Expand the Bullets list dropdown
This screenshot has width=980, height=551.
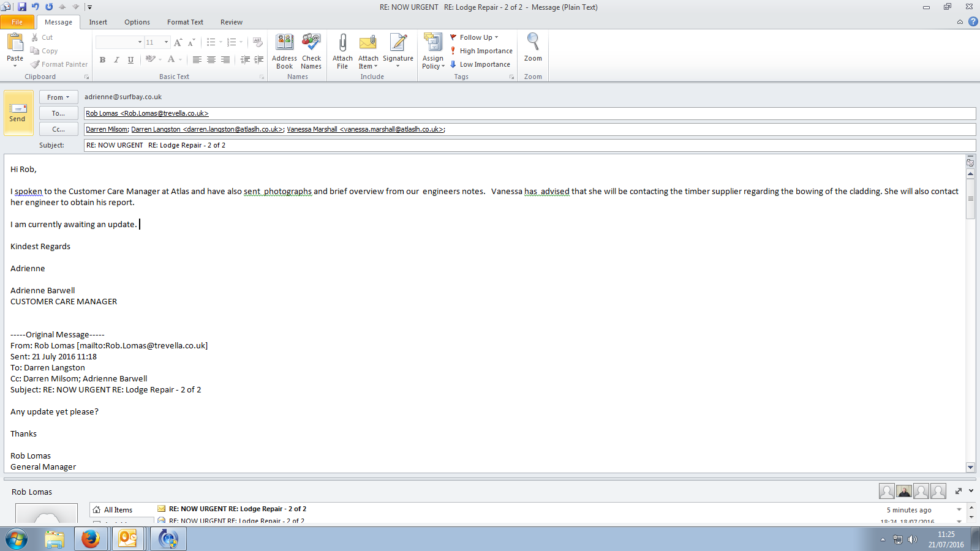221,42
